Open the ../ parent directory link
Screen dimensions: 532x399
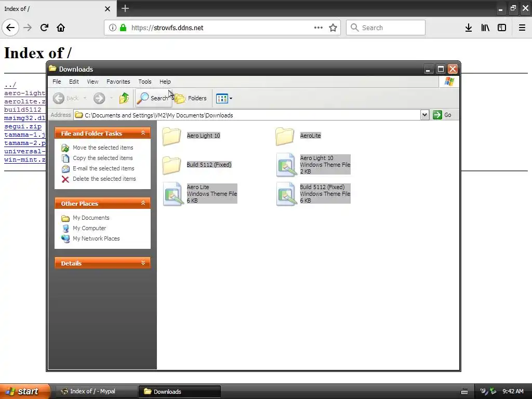click(x=10, y=85)
